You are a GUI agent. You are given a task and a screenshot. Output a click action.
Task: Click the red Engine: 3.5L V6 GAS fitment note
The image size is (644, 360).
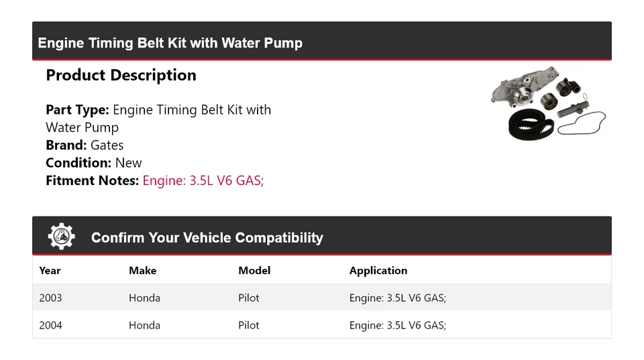(x=203, y=180)
